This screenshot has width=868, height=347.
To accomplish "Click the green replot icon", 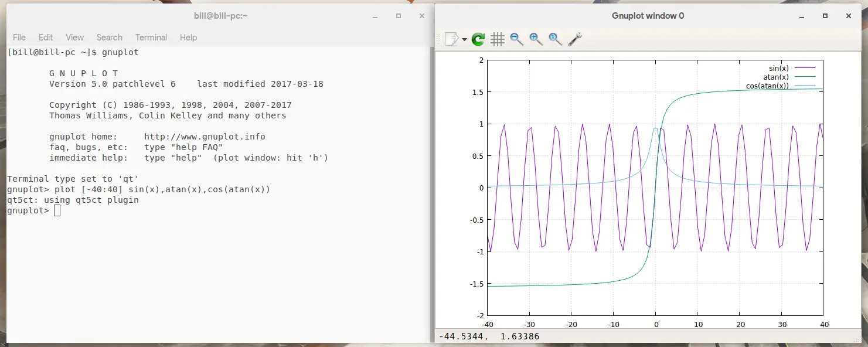I will click(478, 39).
